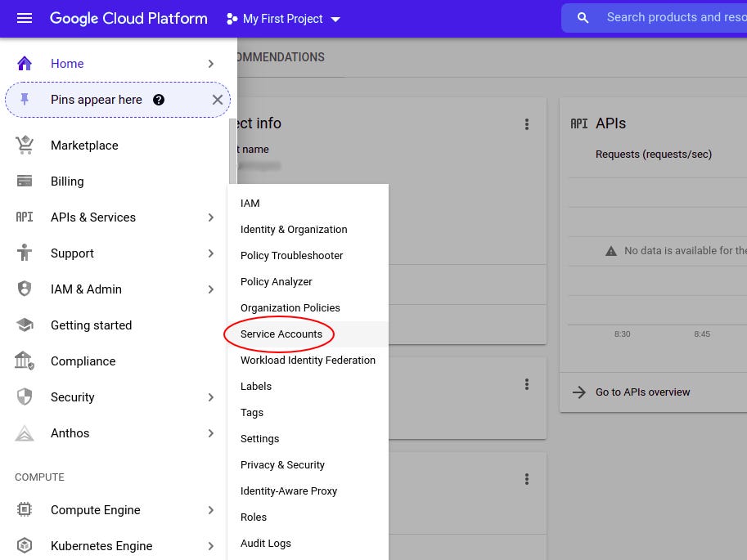Click the Security shield icon

(25, 396)
